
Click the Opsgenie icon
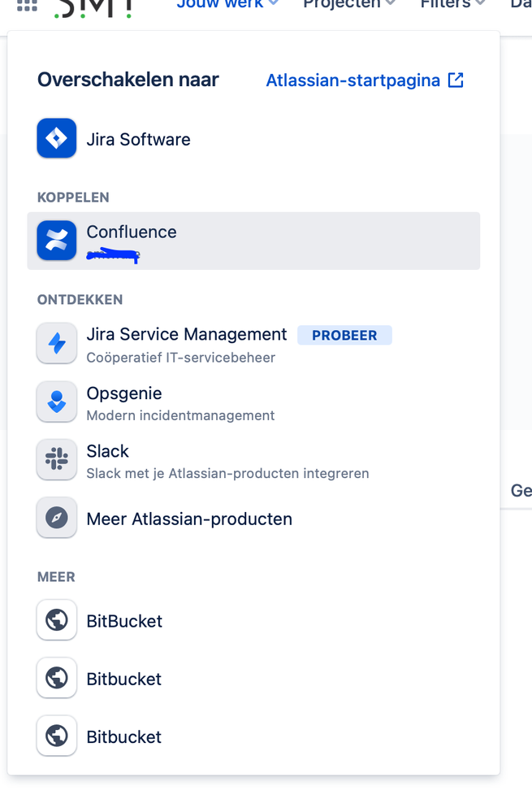point(56,402)
